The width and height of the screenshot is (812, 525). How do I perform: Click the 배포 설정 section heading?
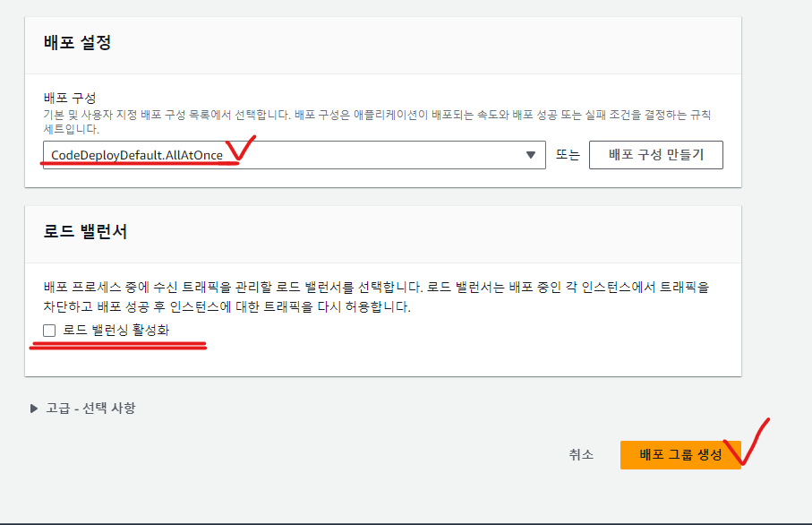[x=77, y=42]
